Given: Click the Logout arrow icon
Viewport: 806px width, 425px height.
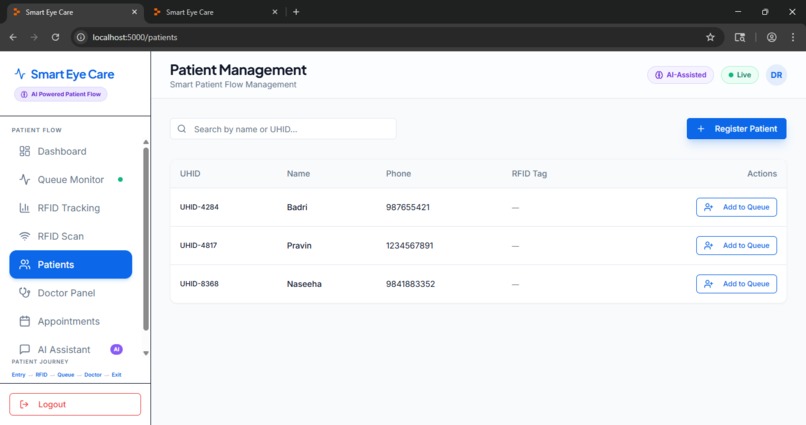Looking at the screenshot, I should pyautogui.click(x=24, y=404).
